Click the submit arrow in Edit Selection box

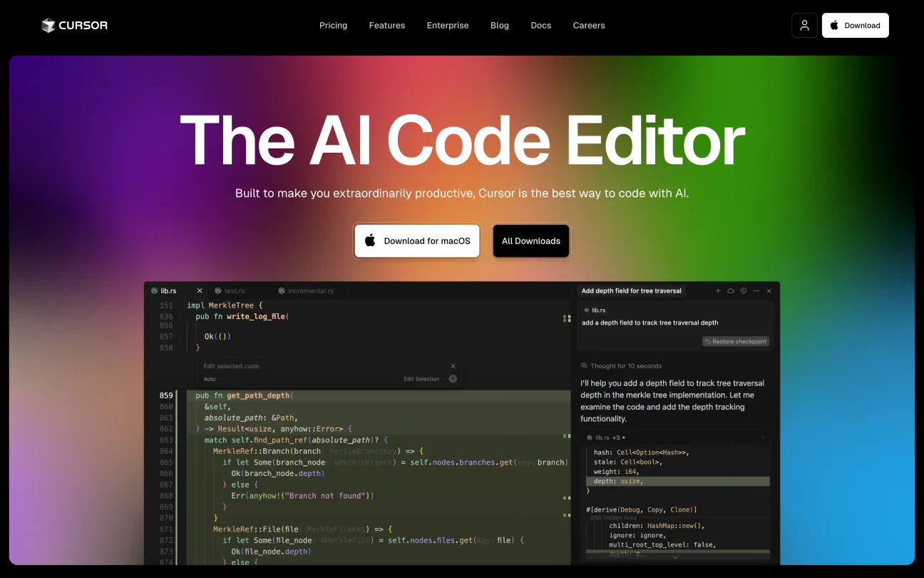[x=453, y=379]
